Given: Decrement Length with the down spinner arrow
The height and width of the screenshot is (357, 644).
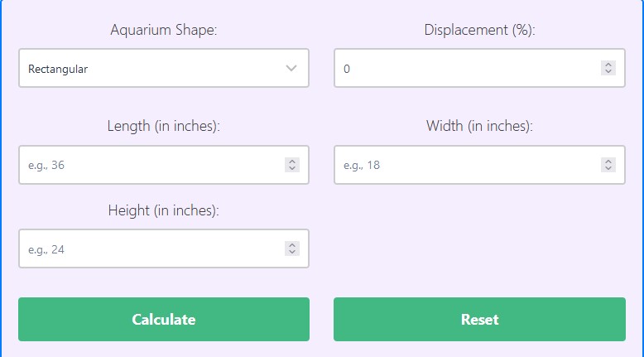Looking at the screenshot, I should tap(291, 169).
